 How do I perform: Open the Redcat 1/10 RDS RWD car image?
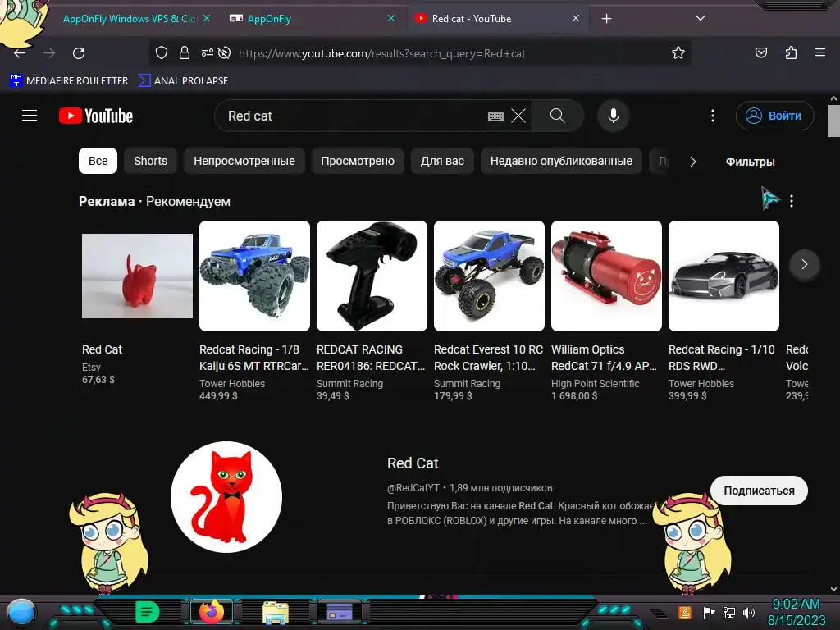tap(724, 276)
